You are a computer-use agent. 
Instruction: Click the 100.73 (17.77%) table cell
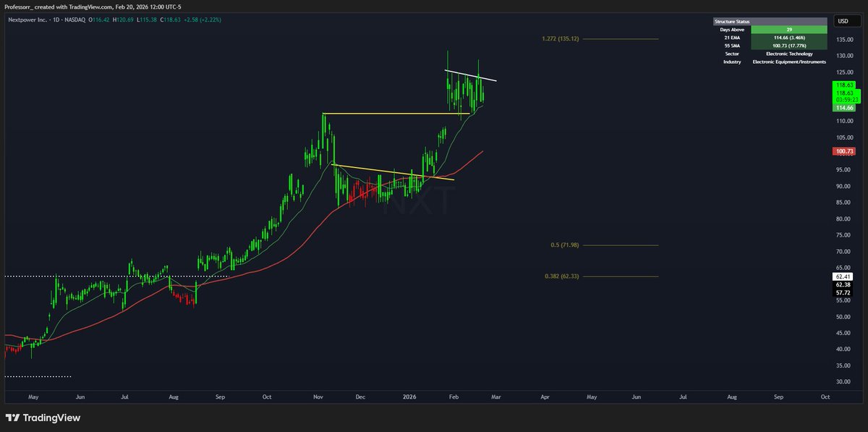click(788, 46)
